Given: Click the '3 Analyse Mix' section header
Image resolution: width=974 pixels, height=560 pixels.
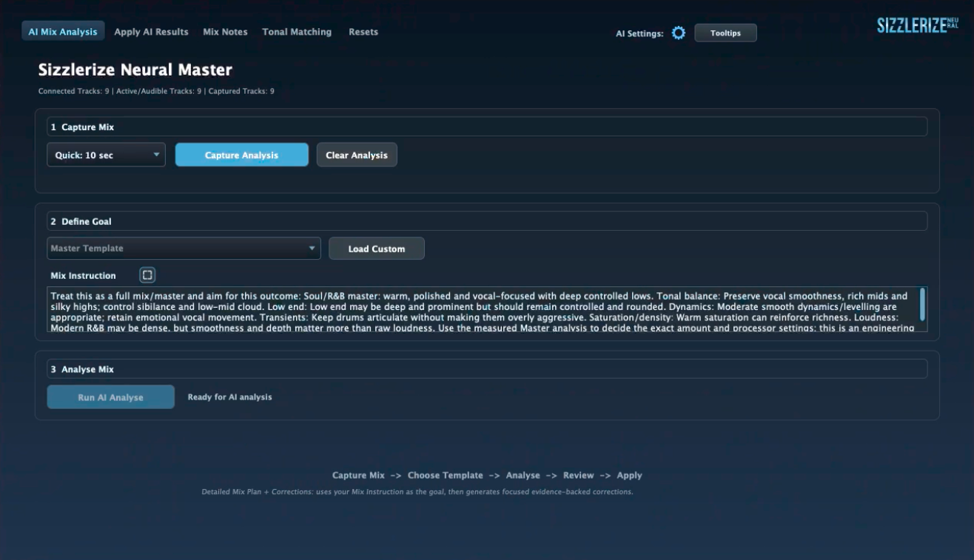Looking at the screenshot, I should [x=487, y=368].
